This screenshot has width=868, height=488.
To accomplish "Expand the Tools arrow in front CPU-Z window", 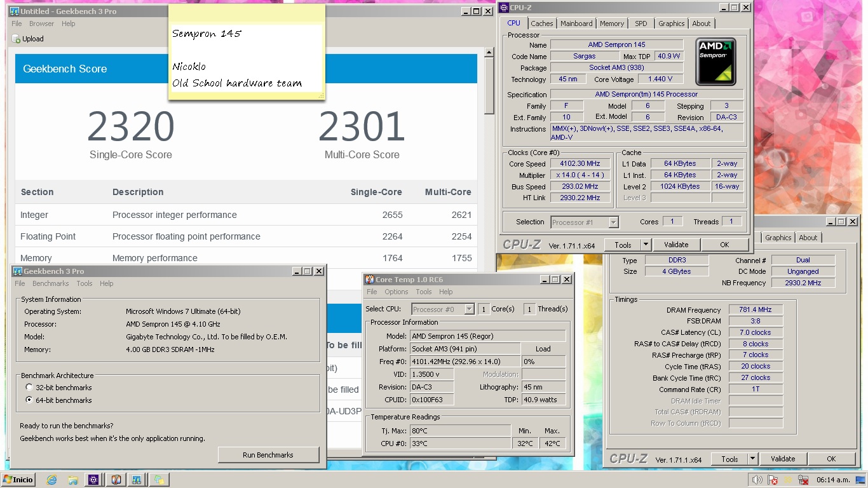I will 646,245.
